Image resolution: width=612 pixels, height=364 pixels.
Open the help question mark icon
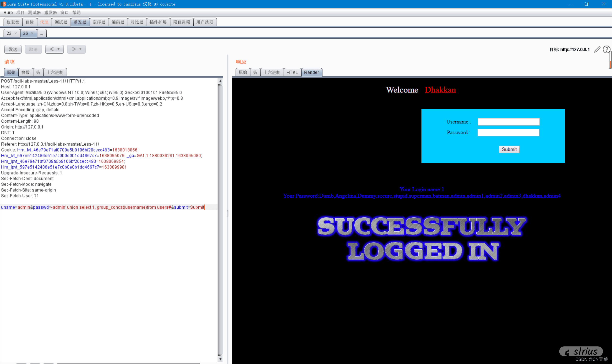[606, 49]
